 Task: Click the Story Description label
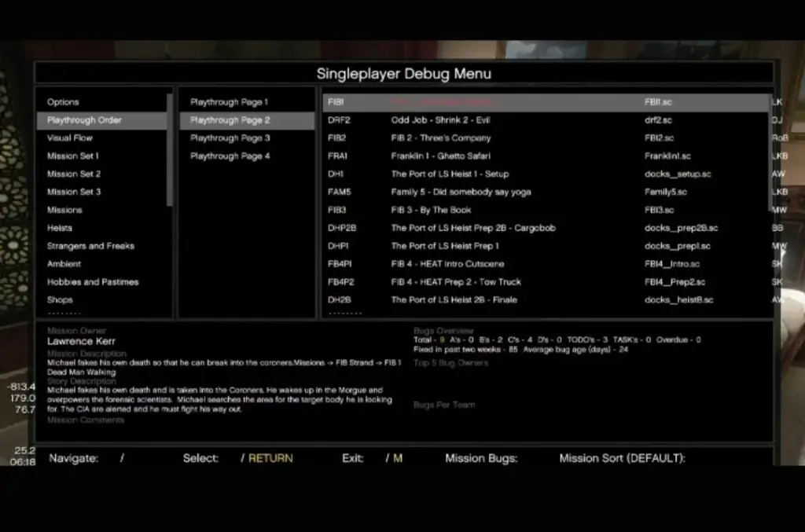82,381
